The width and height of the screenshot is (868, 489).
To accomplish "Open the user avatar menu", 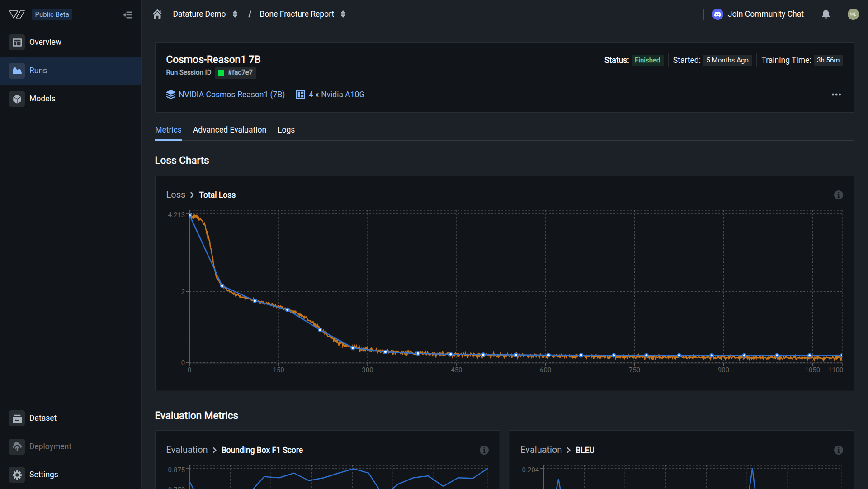I will [x=854, y=14].
